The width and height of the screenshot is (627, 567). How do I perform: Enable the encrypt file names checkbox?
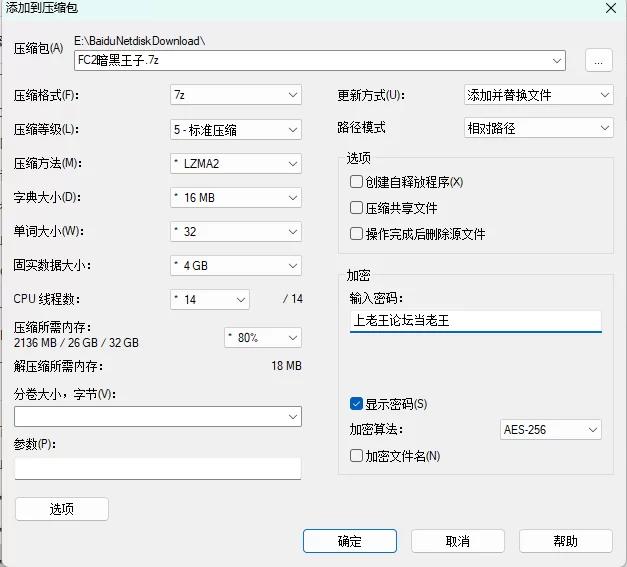pos(356,456)
